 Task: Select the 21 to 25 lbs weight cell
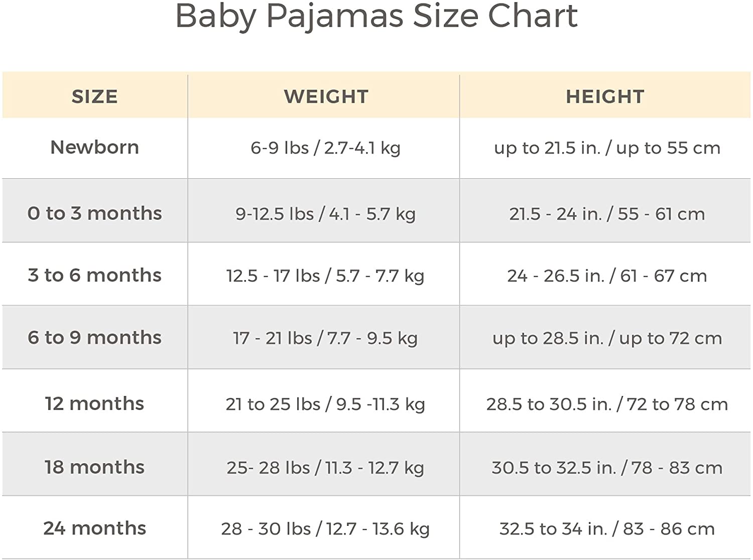coord(325,404)
